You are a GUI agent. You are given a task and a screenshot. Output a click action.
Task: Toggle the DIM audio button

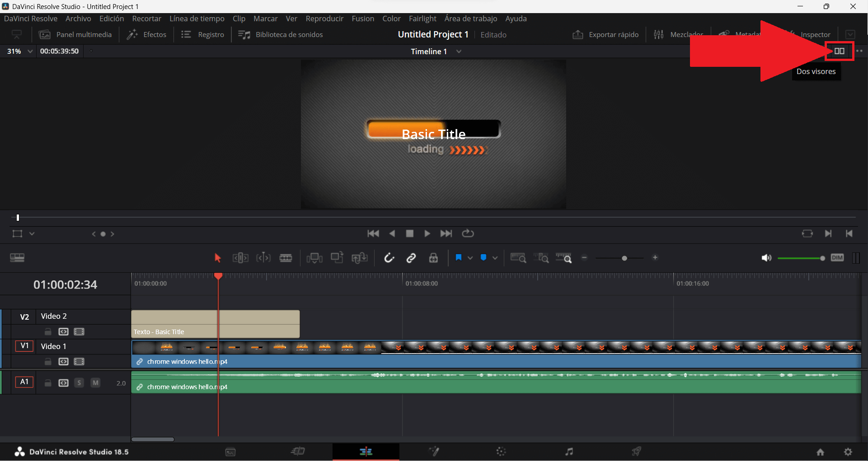837,257
